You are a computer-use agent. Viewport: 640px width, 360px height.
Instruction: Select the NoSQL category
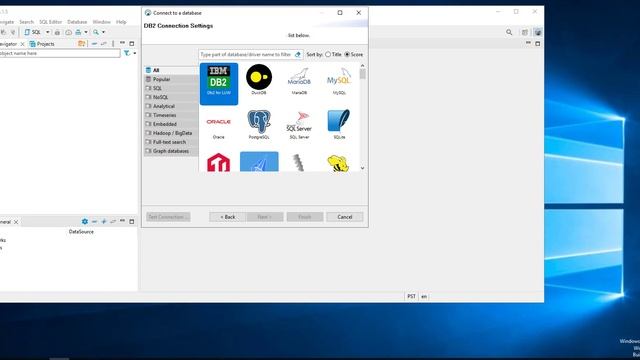tap(171, 97)
